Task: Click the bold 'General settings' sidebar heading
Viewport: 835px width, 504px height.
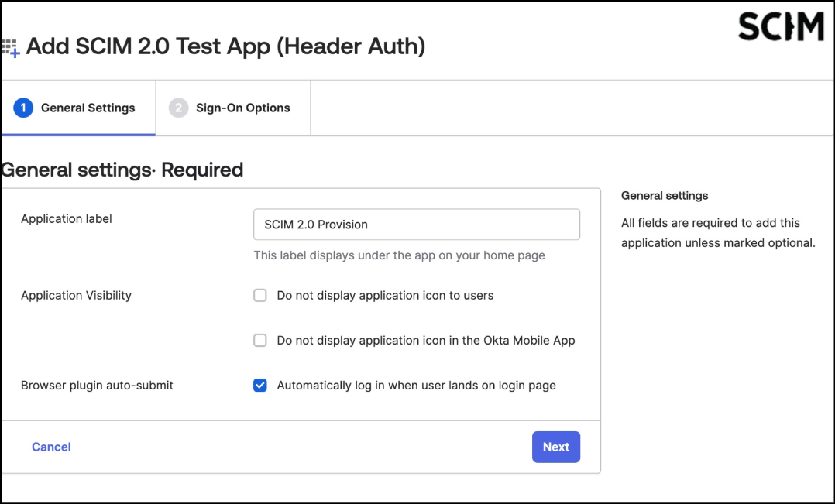Action: (x=665, y=196)
